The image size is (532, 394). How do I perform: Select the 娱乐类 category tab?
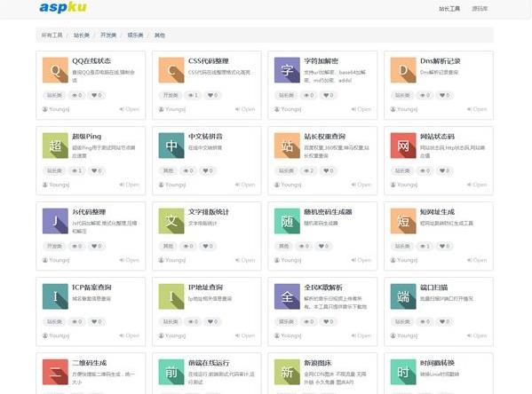(135, 35)
